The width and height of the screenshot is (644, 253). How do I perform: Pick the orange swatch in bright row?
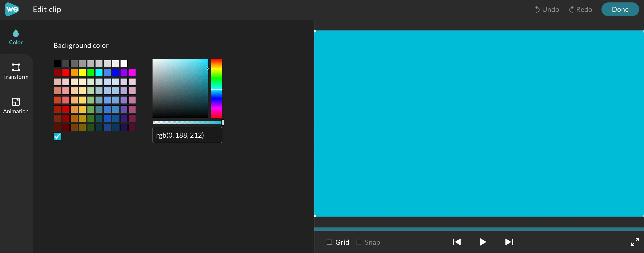tap(74, 73)
